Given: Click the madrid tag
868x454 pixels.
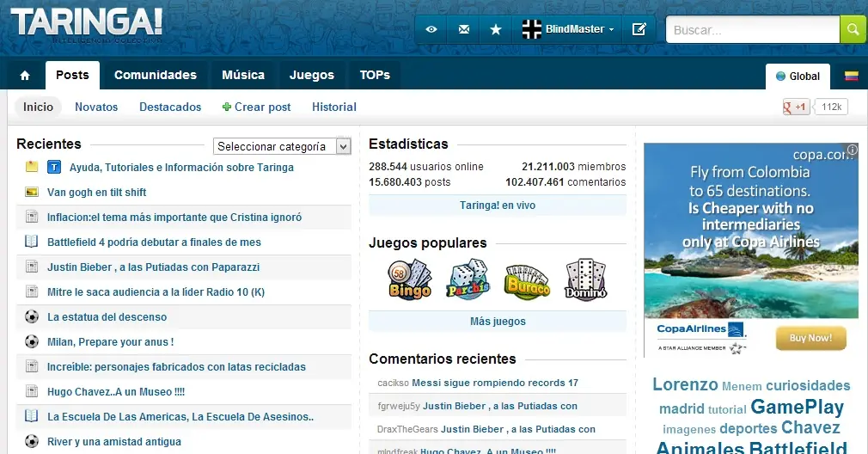Looking at the screenshot, I should [x=682, y=408].
